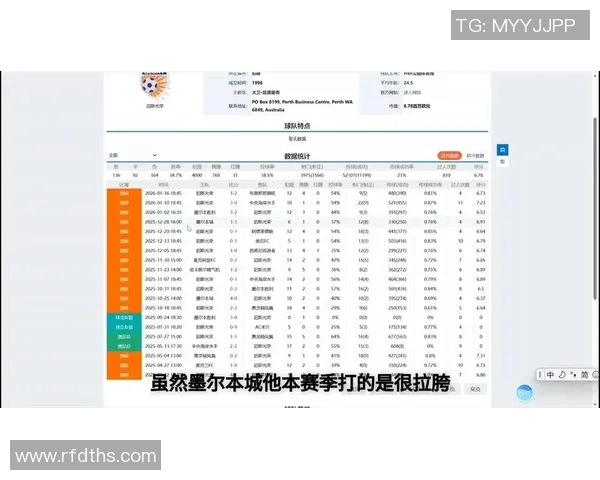The width and height of the screenshot is (600, 480).
Task: Click the teal competition cell in the 2025-09-24 row
Action: [x=124, y=318]
